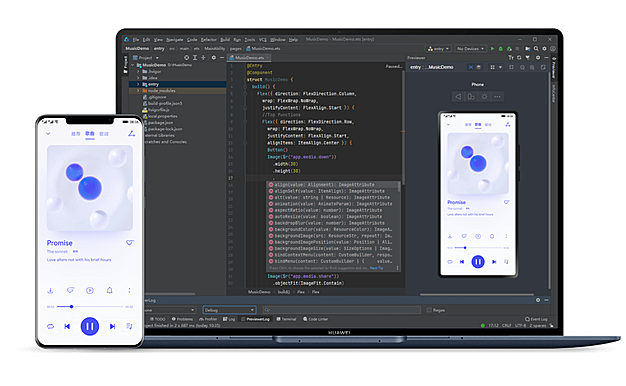Image resolution: width=626 pixels, height=386 pixels.
Task: Click the rotate device icon under Phone
Action: (x=471, y=97)
